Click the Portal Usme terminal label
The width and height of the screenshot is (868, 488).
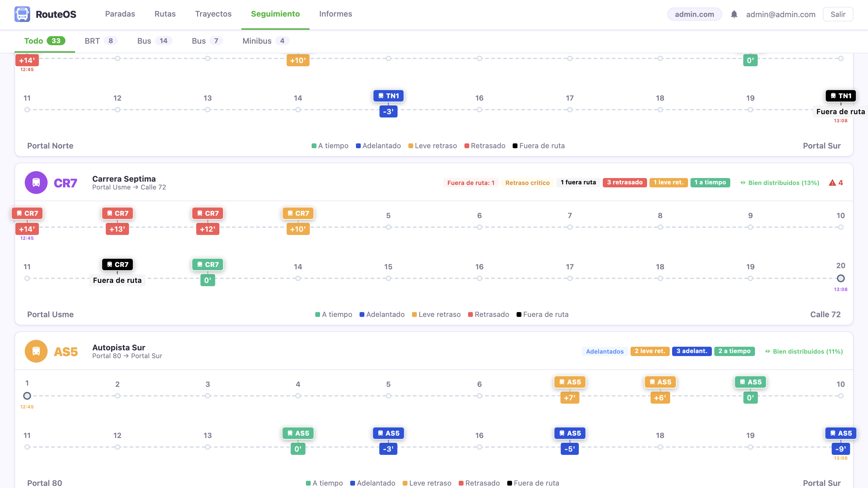coord(50,314)
